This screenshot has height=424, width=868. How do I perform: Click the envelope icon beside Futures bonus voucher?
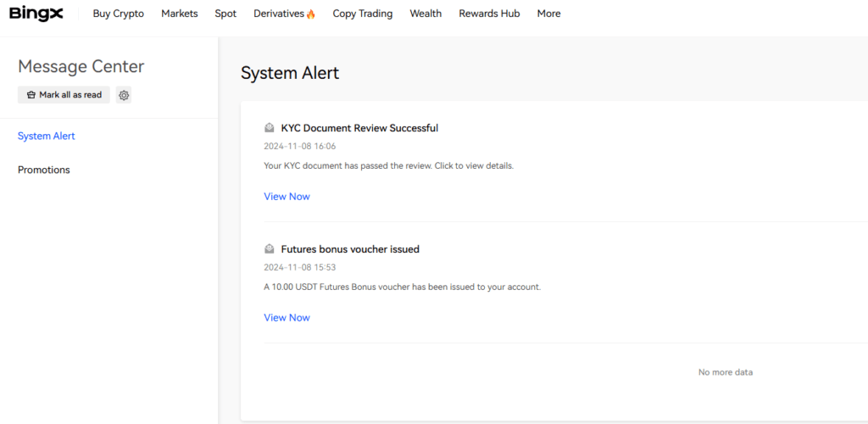pos(269,249)
